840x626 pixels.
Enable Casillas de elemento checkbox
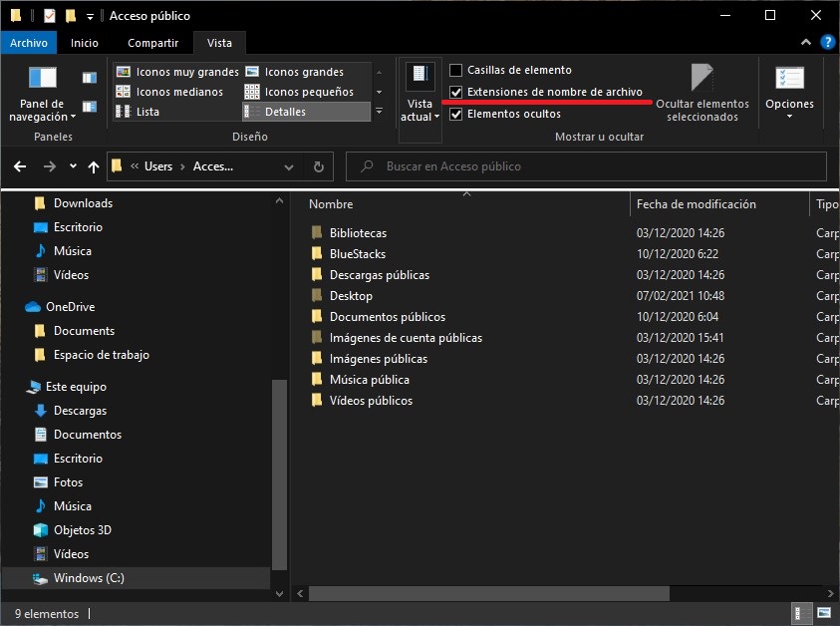456,70
